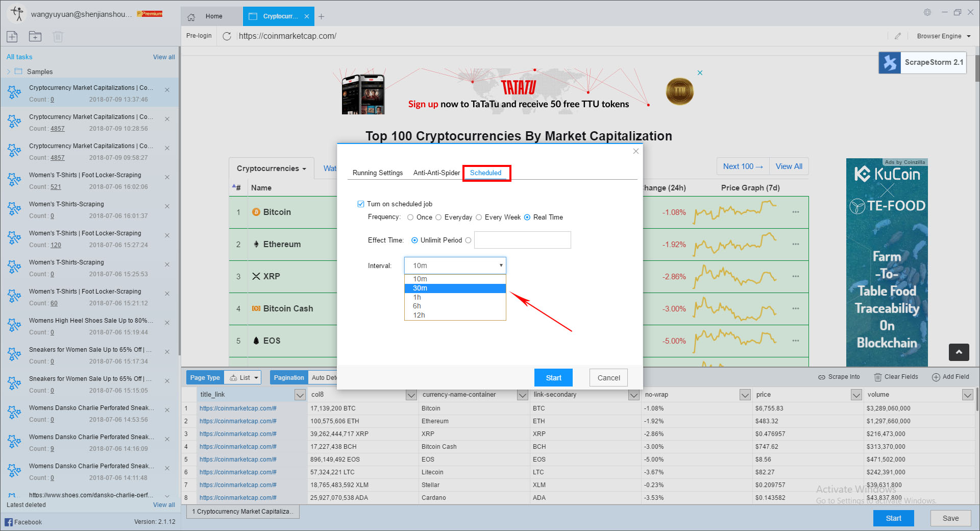Click the new task plus icon
Screen dimensions: 980x531
tap(12, 36)
